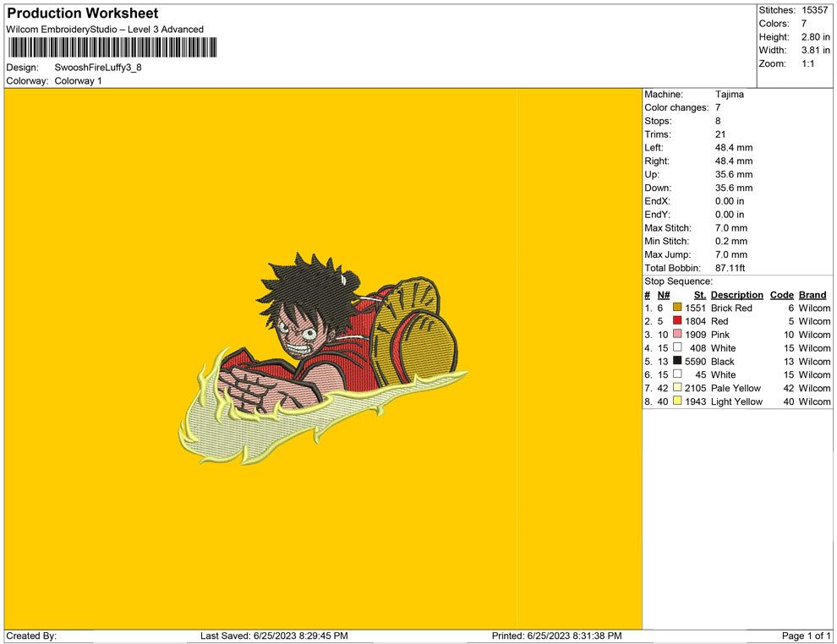This screenshot has height=644, width=837.
Task: Click the Red thread color swatch
Action: coord(677,320)
